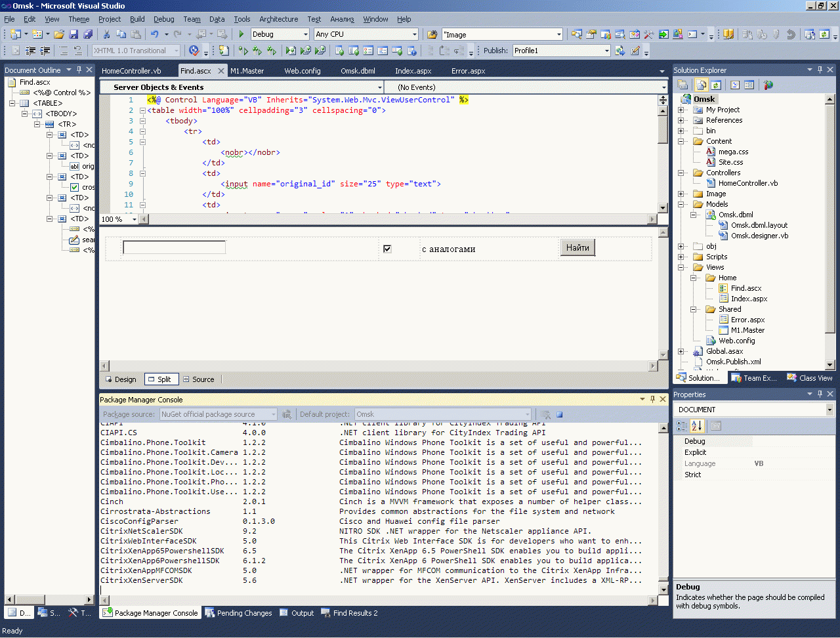
Task: Click the Save All toolbar icon
Action: click(x=88, y=34)
